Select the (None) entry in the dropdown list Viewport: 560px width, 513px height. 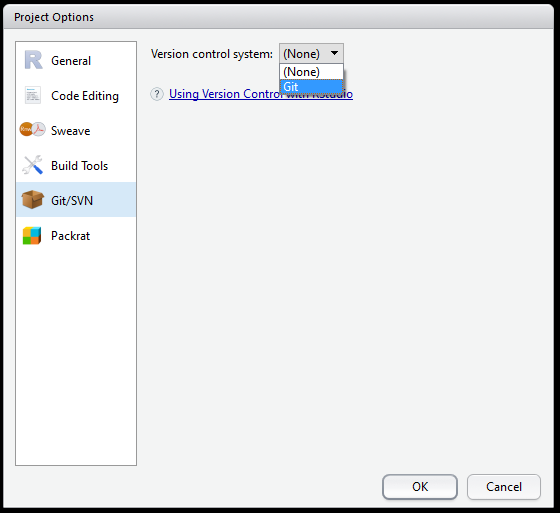coord(311,72)
